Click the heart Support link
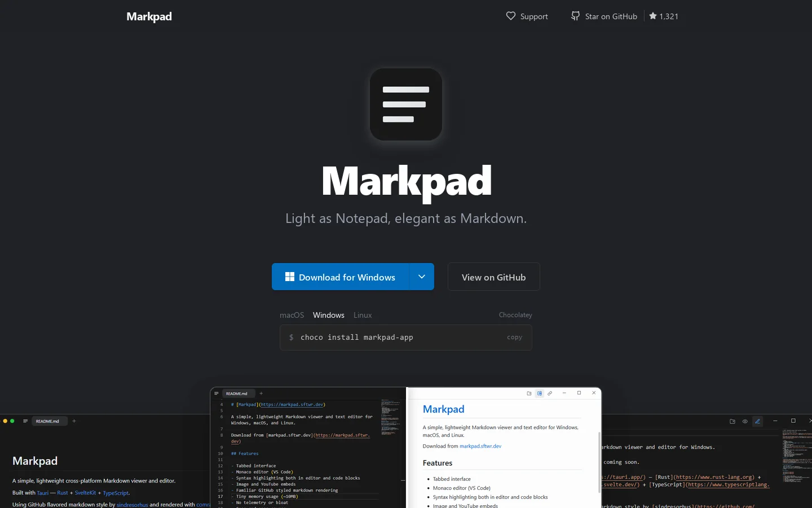This screenshot has width=812, height=508. [527, 16]
